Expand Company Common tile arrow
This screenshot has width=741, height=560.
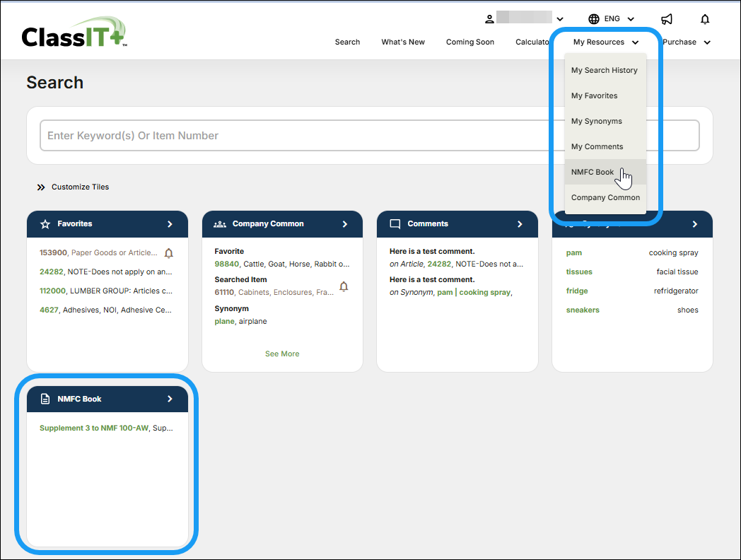pos(345,223)
